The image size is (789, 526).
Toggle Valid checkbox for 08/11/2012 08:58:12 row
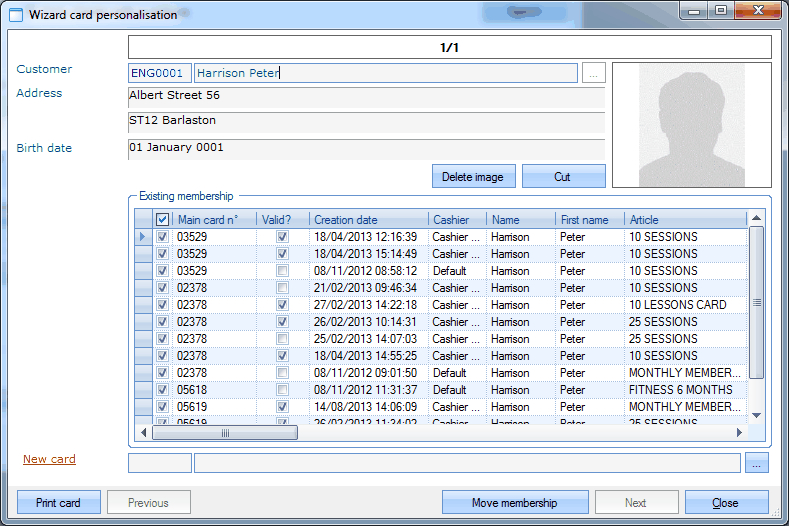pos(282,271)
